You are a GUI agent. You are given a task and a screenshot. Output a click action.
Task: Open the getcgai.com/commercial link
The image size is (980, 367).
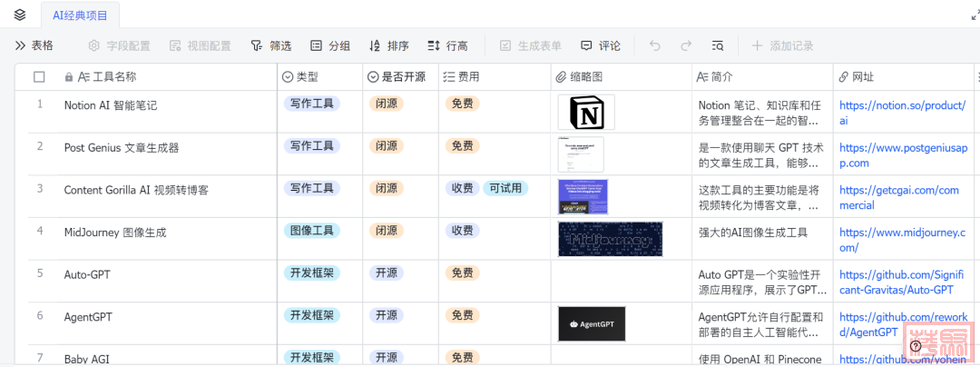tap(898, 197)
